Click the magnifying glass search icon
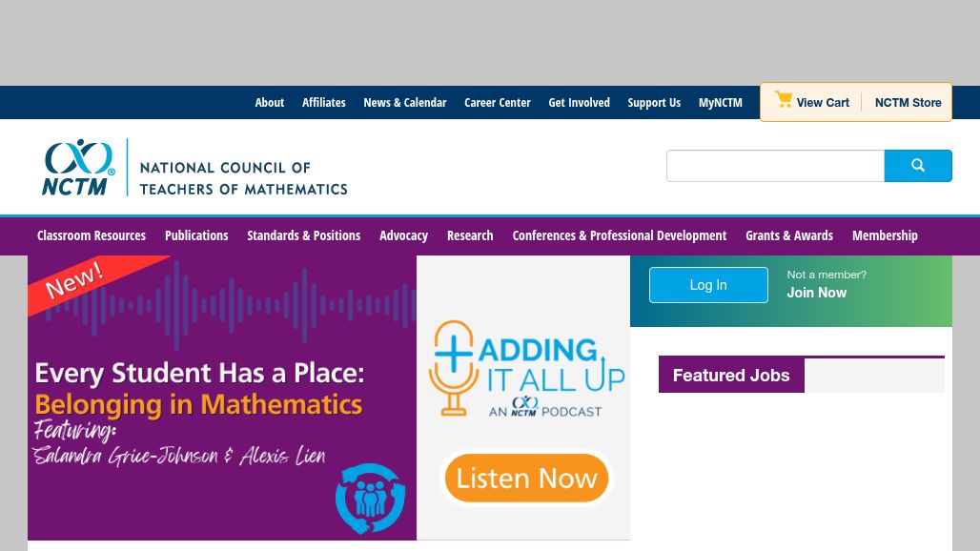Image resolution: width=980 pixels, height=551 pixels. tap(917, 166)
